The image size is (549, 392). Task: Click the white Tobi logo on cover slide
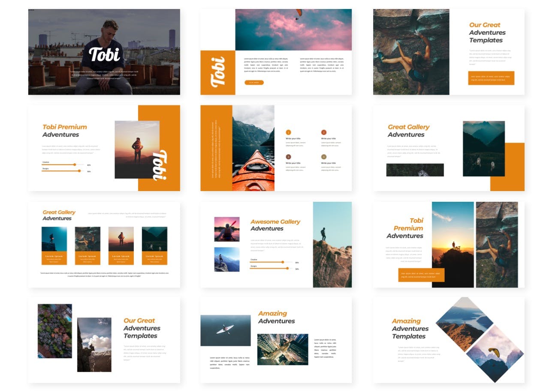point(104,54)
